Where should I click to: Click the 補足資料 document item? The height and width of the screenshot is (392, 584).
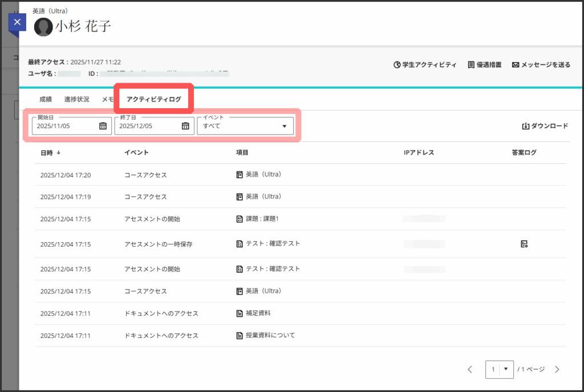click(x=258, y=313)
